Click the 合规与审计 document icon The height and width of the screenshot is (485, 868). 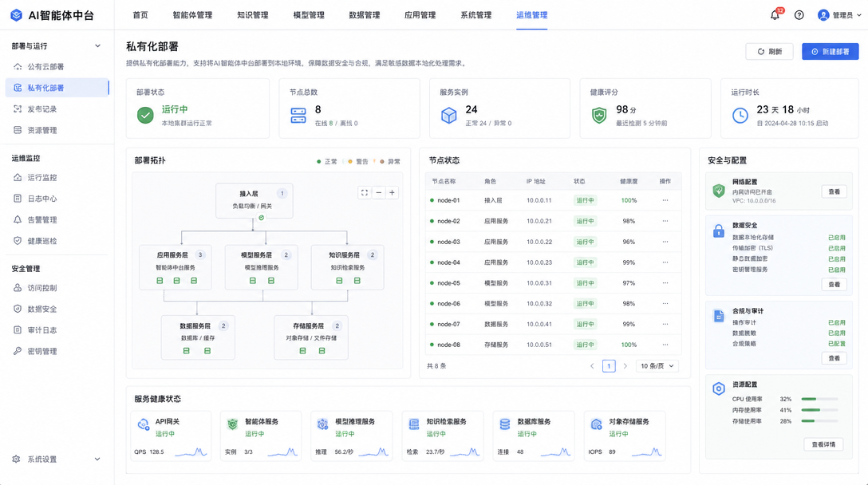pos(719,316)
